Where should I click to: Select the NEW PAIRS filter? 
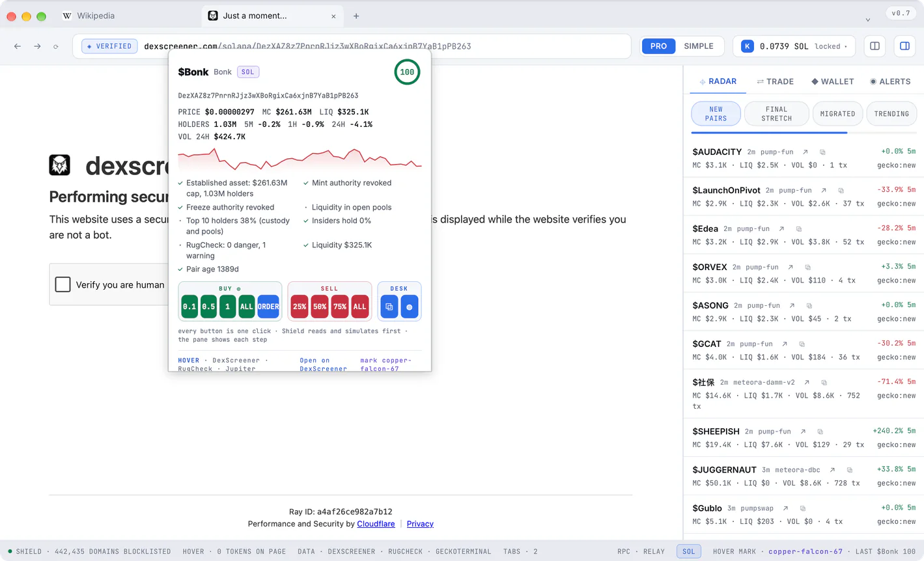click(716, 114)
